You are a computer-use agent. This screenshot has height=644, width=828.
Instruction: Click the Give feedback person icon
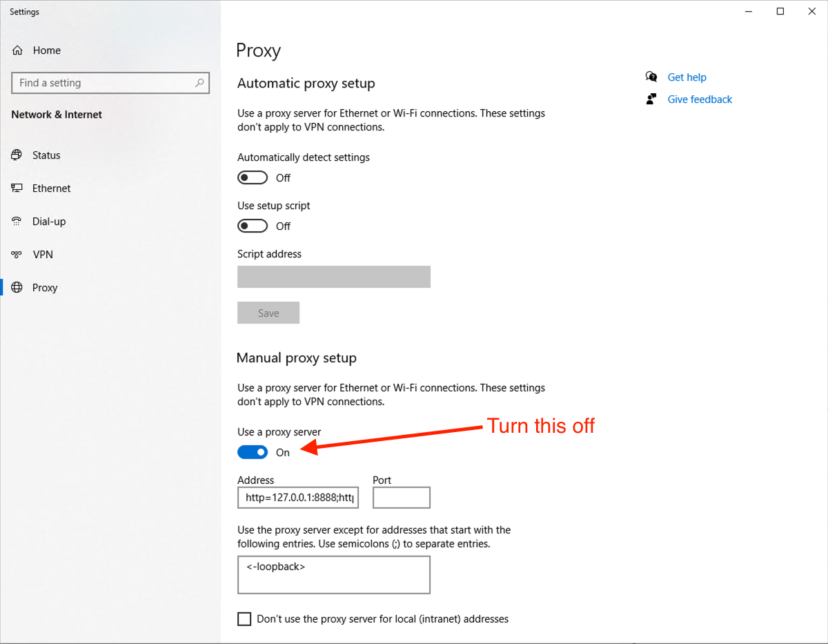click(x=651, y=99)
